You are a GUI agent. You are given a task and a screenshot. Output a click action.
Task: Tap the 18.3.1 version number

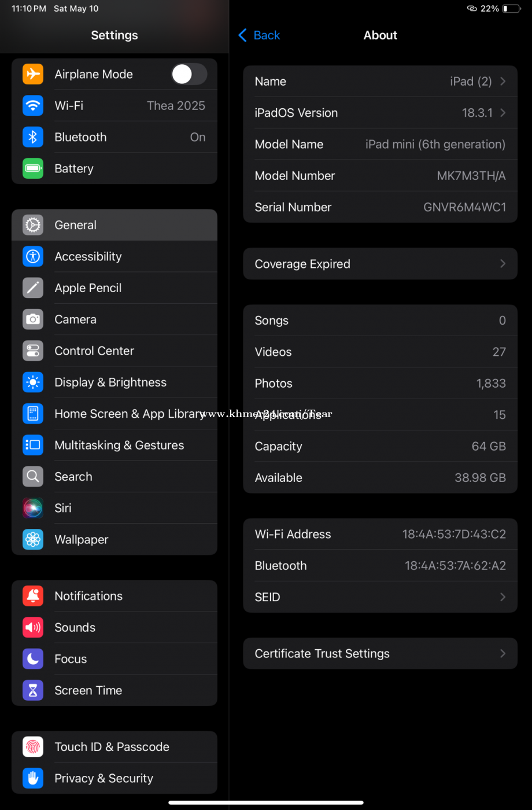[x=477, y=113]
